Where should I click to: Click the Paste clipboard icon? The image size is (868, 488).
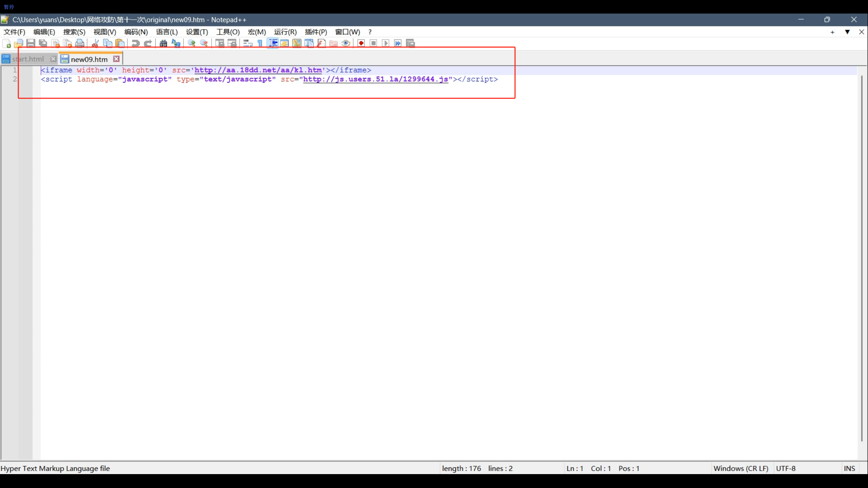pos(120,43)
